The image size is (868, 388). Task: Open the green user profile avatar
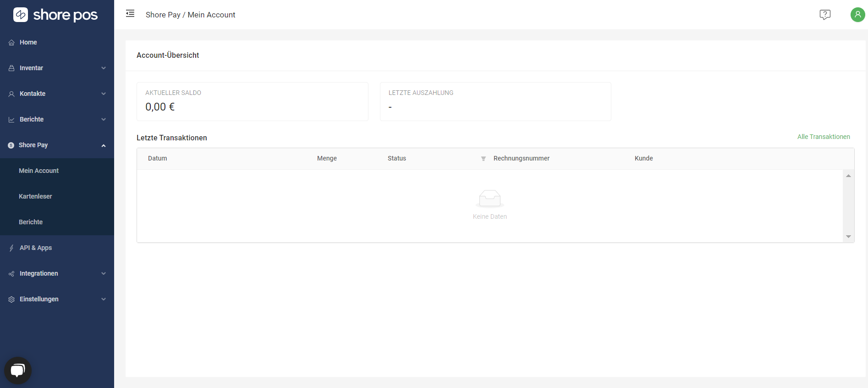(x=857, y=15)
